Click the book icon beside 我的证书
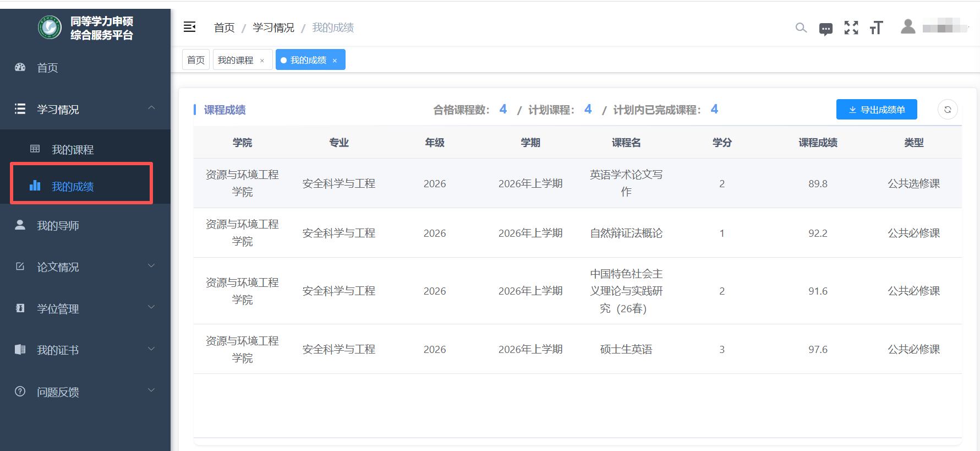 pos(20,349)
